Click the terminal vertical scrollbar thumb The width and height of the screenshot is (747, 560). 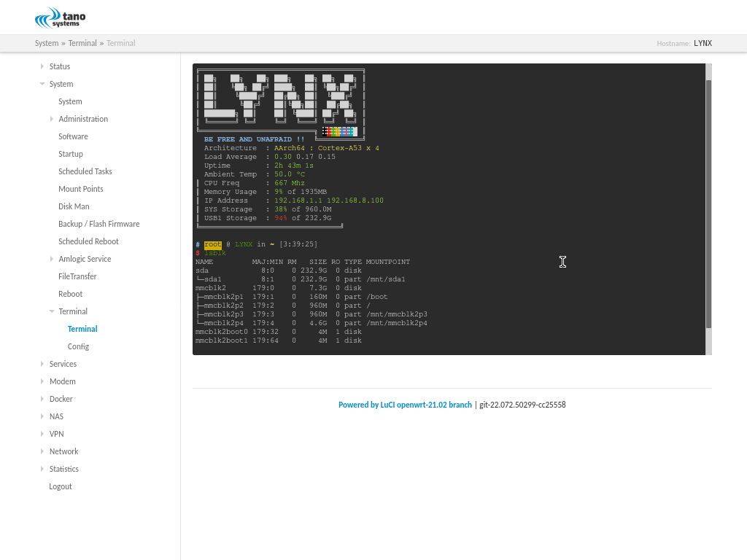(708, 204)
